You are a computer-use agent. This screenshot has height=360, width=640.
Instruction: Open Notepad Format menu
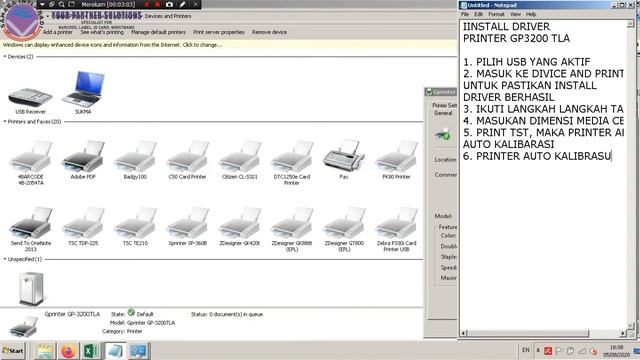(x=496, y=14)
